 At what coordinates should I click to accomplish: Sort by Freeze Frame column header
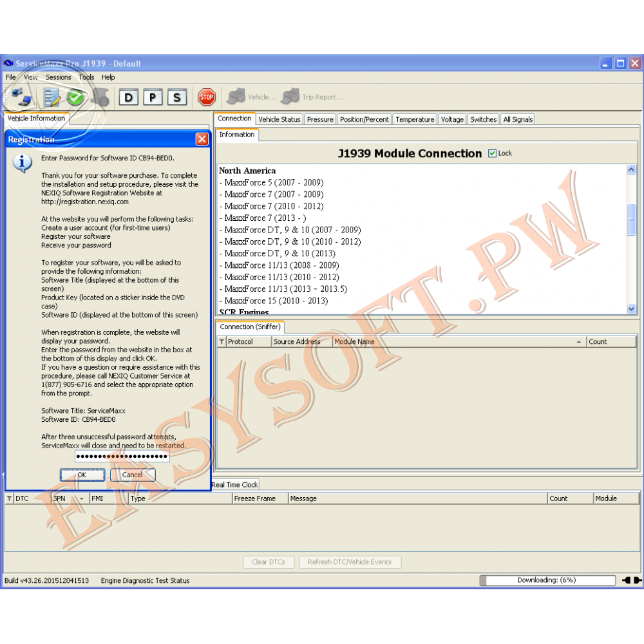tap(260, 498)
